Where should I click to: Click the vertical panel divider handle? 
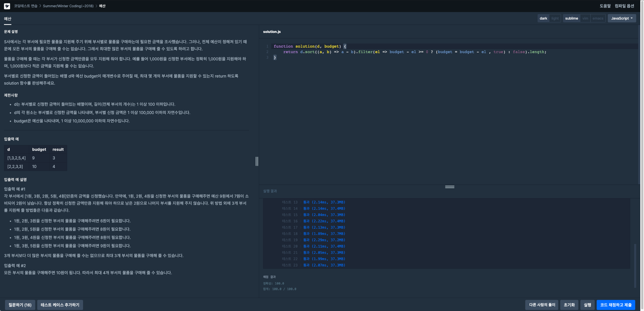click(x=257, y=161)
